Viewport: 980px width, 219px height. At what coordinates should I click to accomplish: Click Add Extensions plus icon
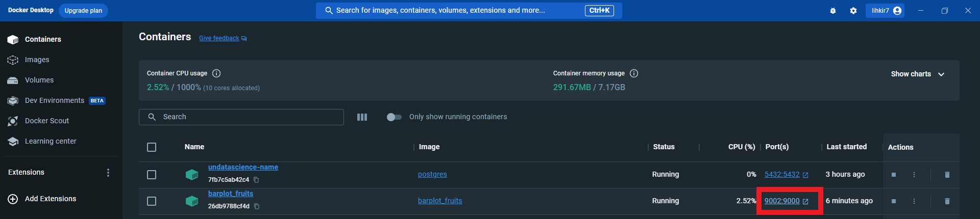click(13, 199)
